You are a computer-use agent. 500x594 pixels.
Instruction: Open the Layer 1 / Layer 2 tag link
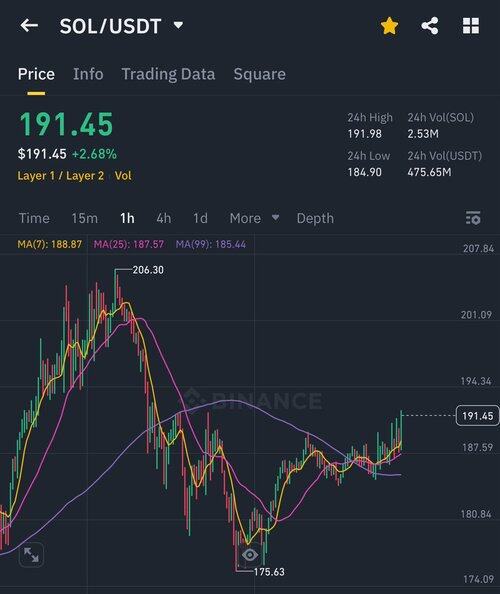[x=61, y=176]
